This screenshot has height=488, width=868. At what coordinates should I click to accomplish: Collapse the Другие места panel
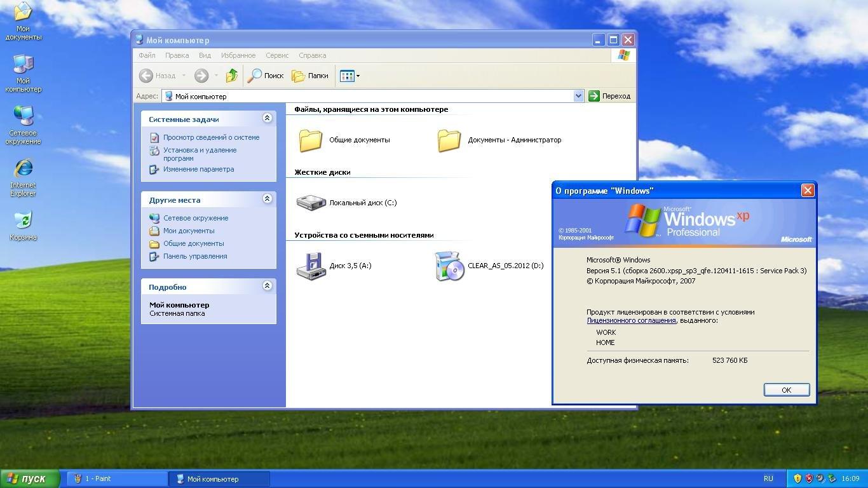pos(267,199)
